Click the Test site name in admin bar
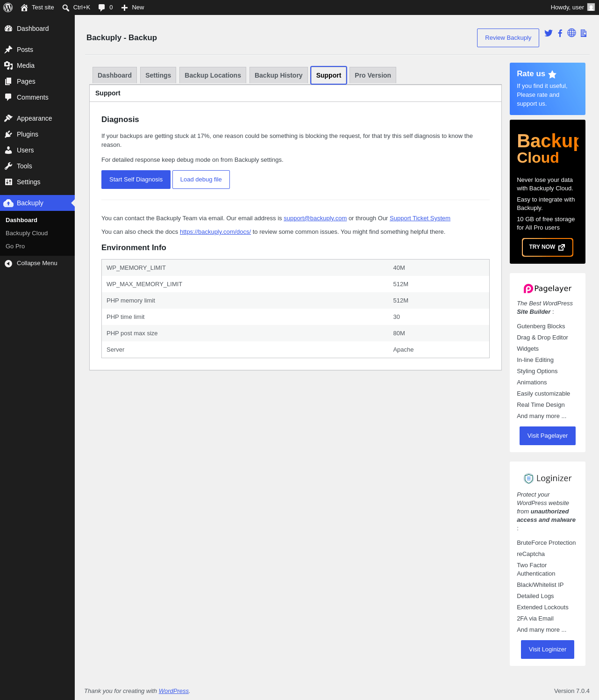 [x=43, y=7]
